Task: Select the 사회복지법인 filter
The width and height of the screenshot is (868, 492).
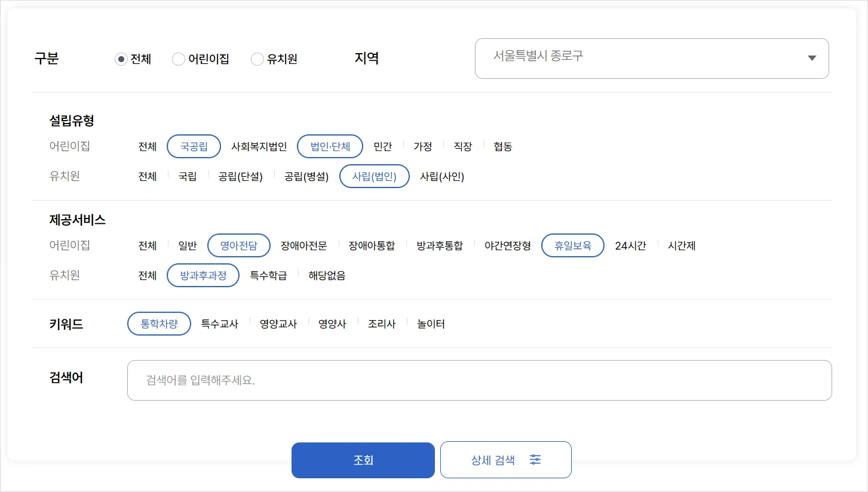Action: (x=259, y=146)
